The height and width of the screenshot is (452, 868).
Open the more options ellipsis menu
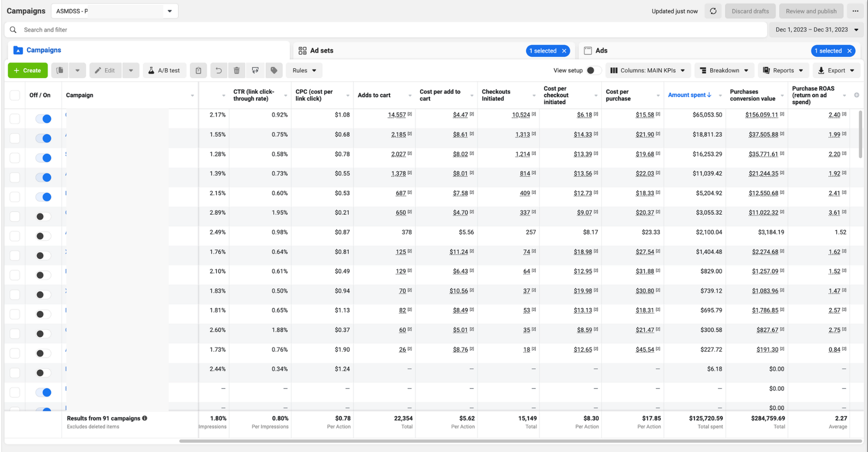[855, 11]
